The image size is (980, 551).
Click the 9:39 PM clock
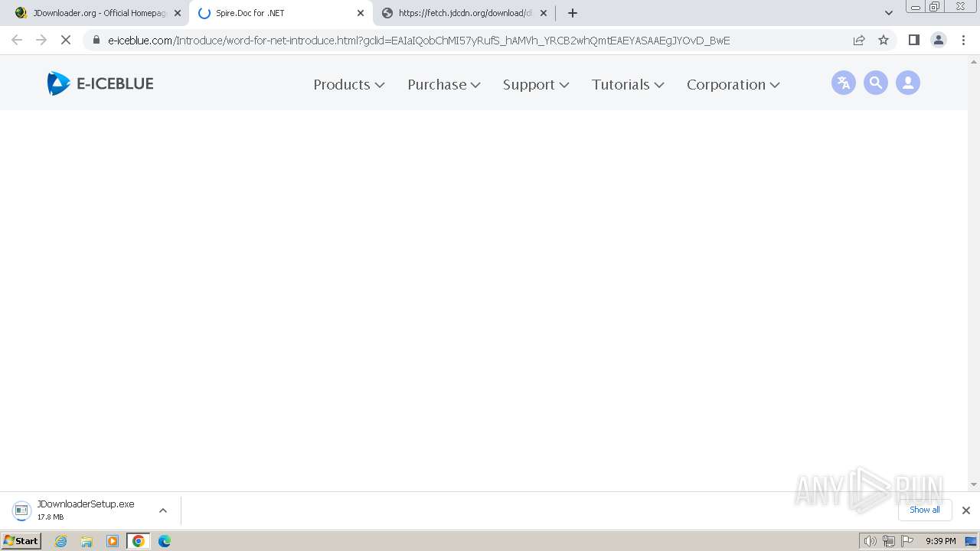pyautogui.click(x=941, y=541)
